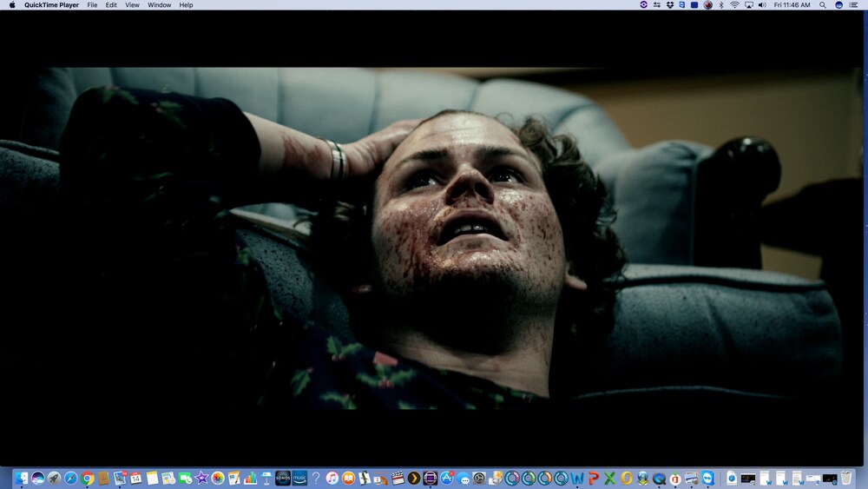Screen dimensions: 868x489
Task: Open Google Chrome in the Dock
Action: click(x=87, y=478)
